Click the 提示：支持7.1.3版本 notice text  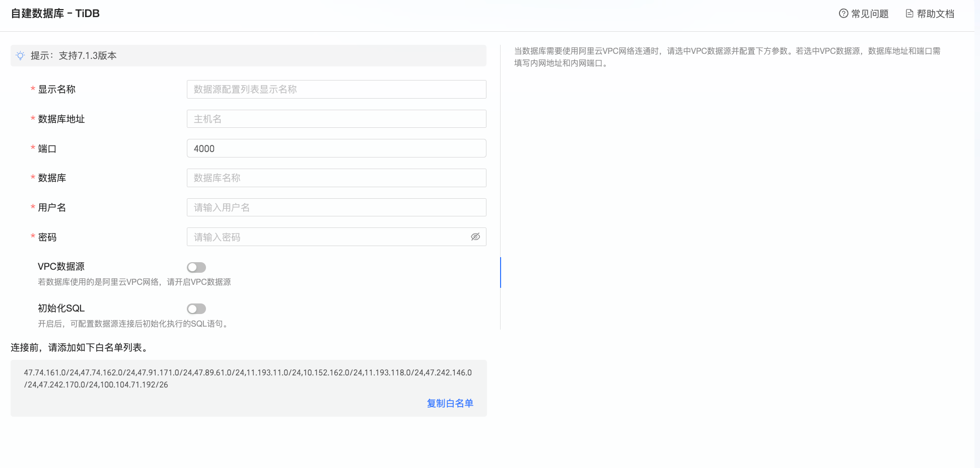coord(74,55)
